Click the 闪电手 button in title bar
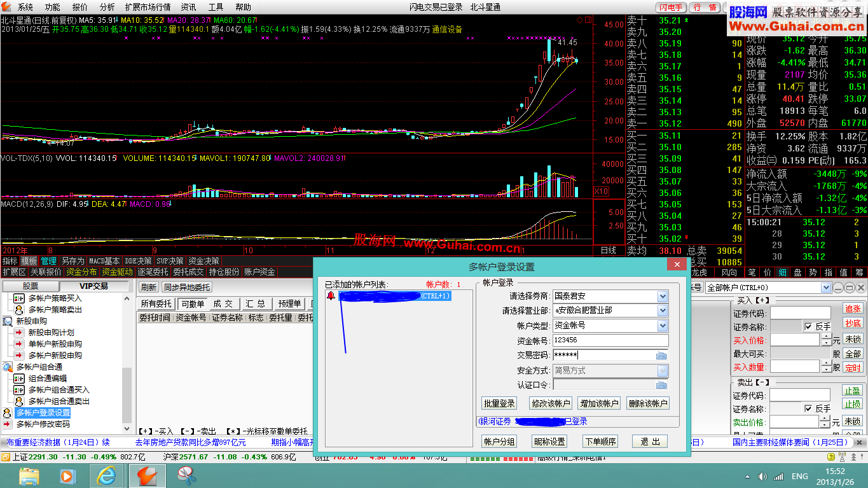868x488 pixels. [672, 7]
